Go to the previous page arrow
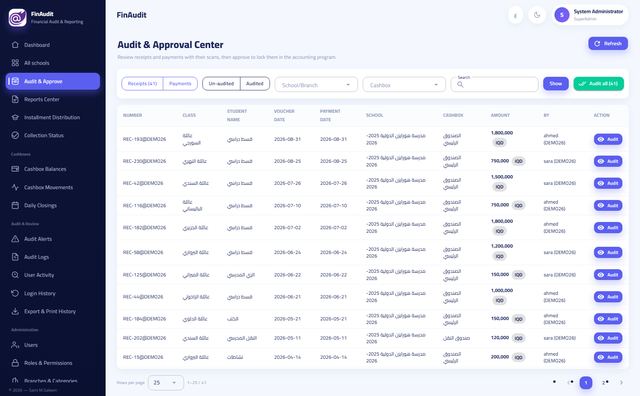The width and height of the screenshot is (640, 396). coord(569,383)
